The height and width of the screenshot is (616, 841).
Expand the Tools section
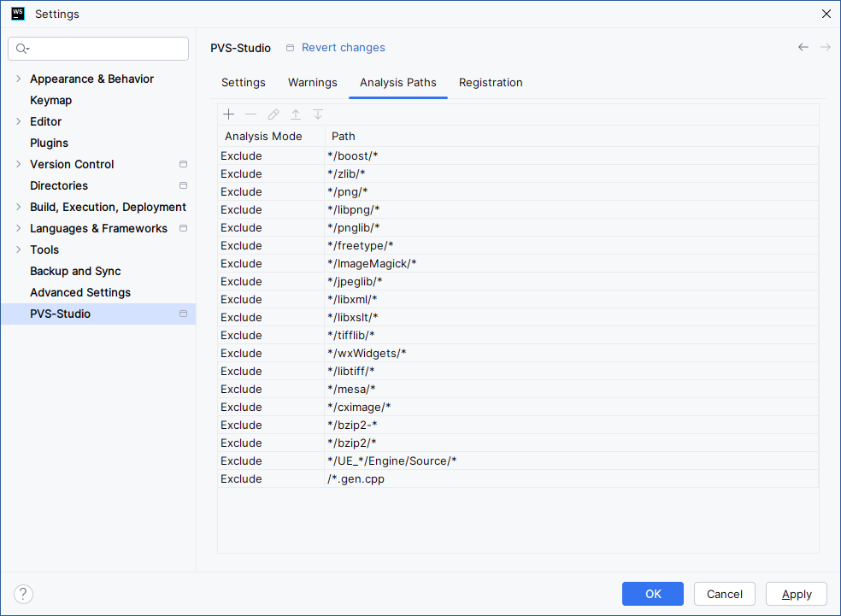pyautogui.click(x=19, y=249)
